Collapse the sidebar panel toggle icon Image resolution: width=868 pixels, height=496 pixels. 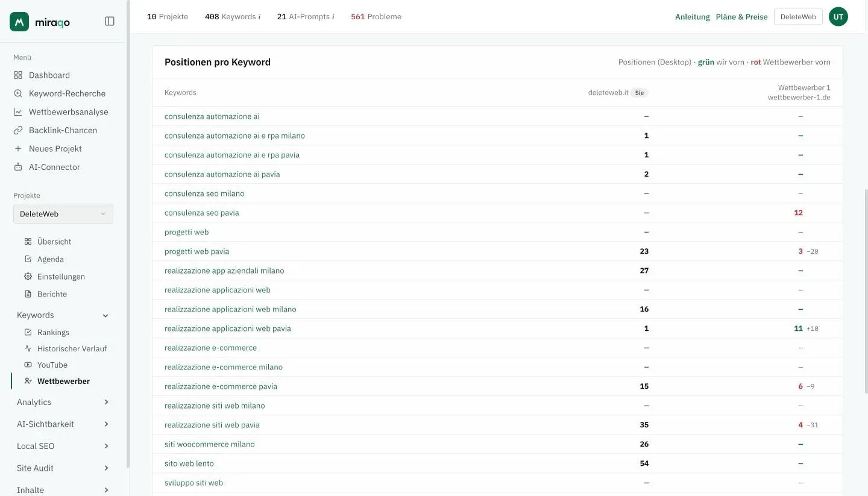(x=110, y=21)
